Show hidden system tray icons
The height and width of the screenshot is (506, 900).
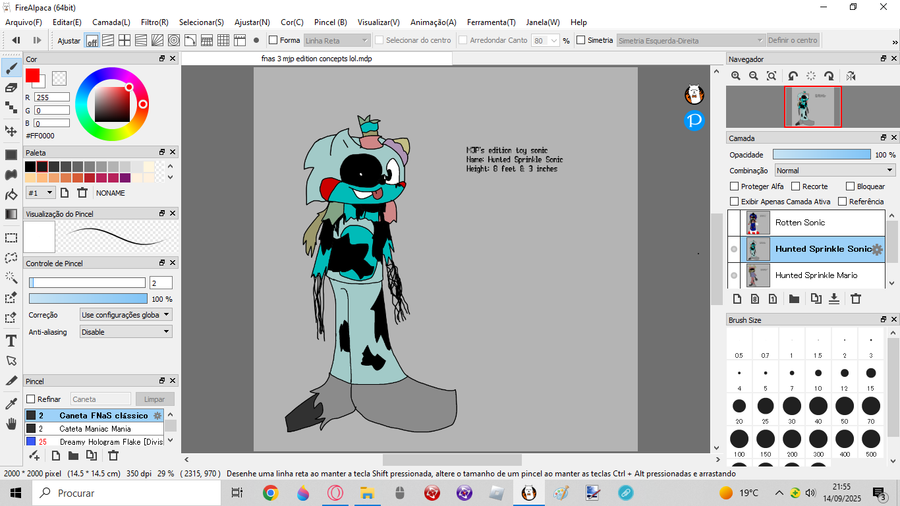point(779,493)
